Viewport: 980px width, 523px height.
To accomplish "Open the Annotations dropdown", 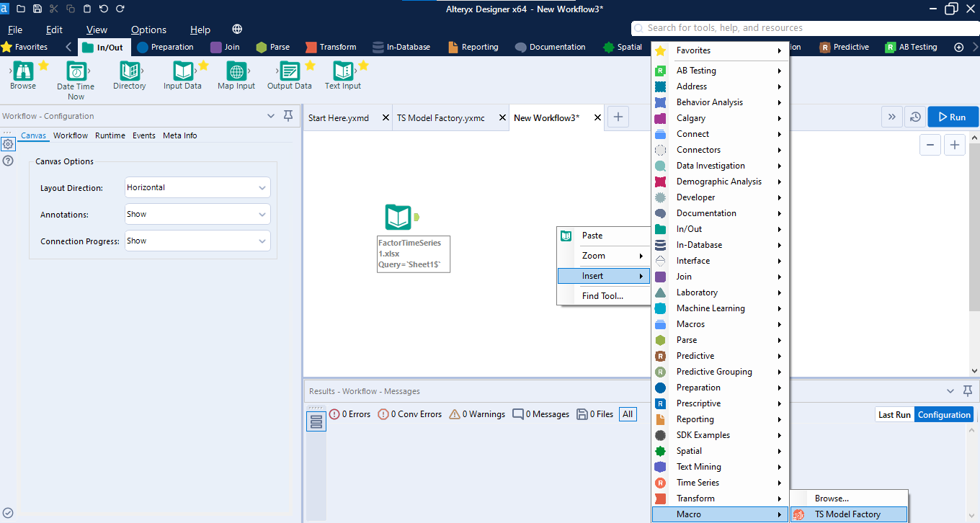I will point(197,214).
